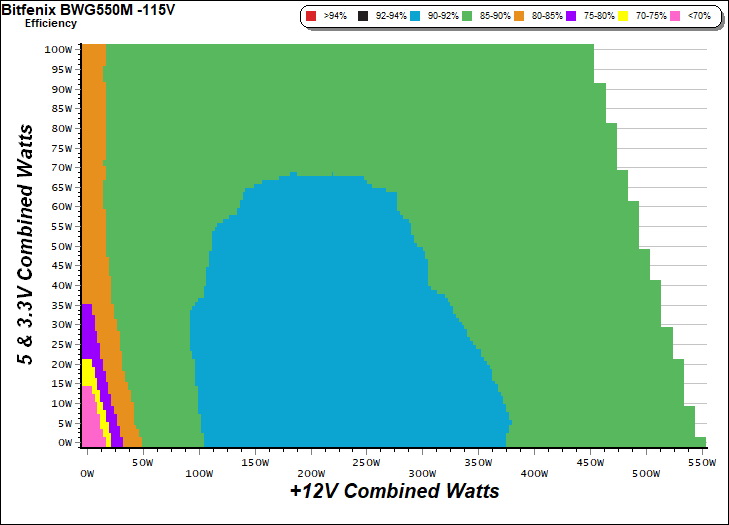Select the yellow 70-75% legend swatch

622,17
